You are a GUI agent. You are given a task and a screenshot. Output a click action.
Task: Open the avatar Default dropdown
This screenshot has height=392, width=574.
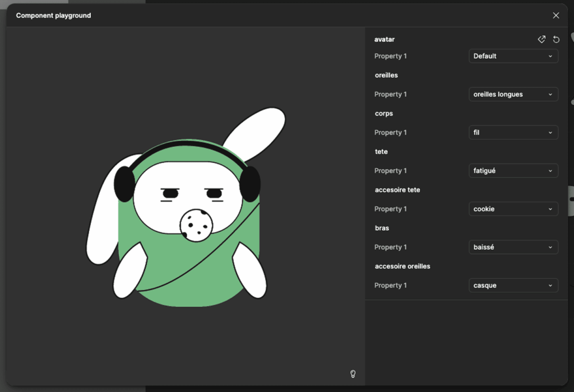(x=513, y=56)
